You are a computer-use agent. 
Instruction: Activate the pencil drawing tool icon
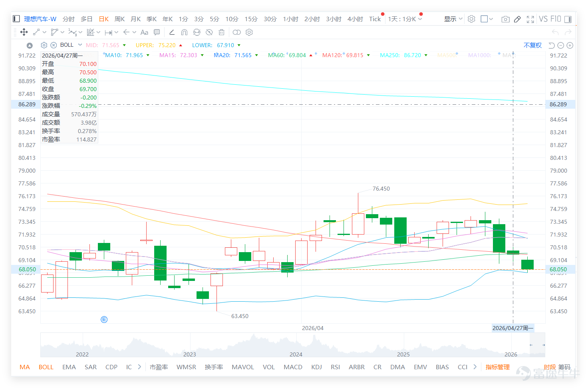[517, 19]
